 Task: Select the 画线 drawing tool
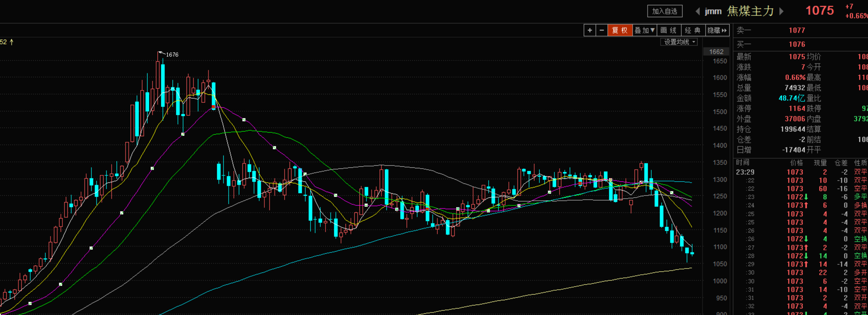(669, 30)
